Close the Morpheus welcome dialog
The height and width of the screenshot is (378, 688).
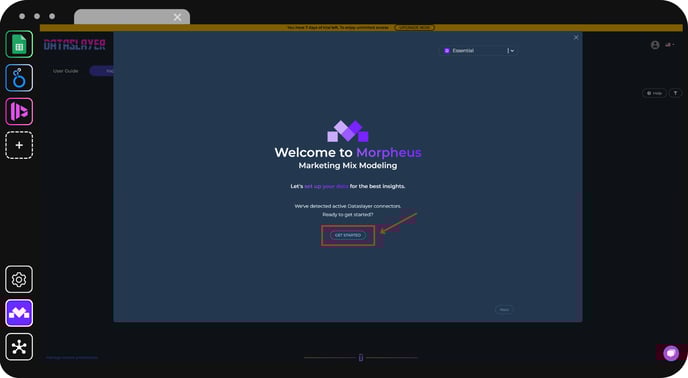click(576, 38)
